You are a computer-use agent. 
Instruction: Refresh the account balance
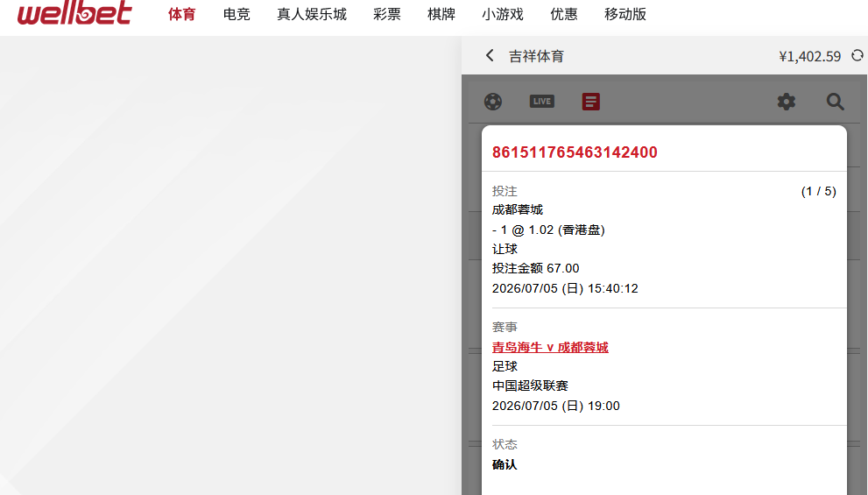coord(857,55)
